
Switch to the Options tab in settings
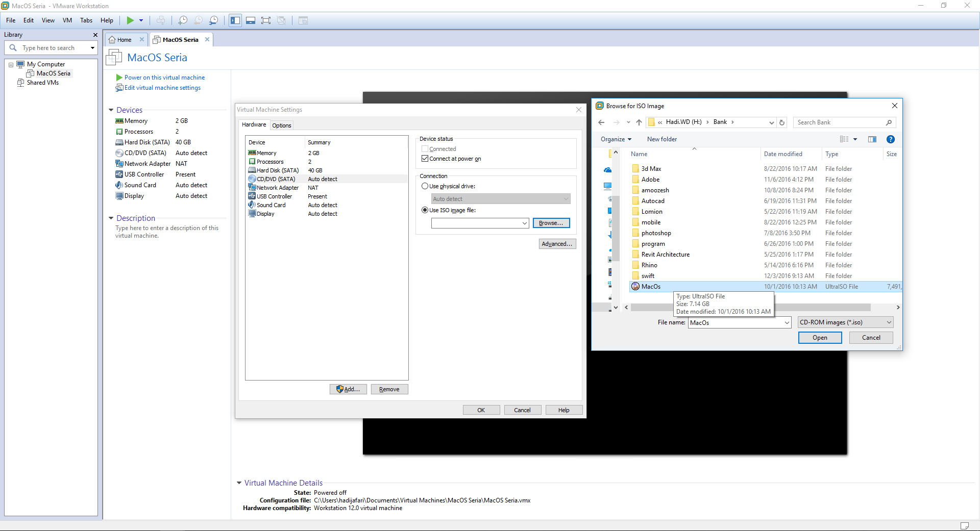[x=282, y=125]
